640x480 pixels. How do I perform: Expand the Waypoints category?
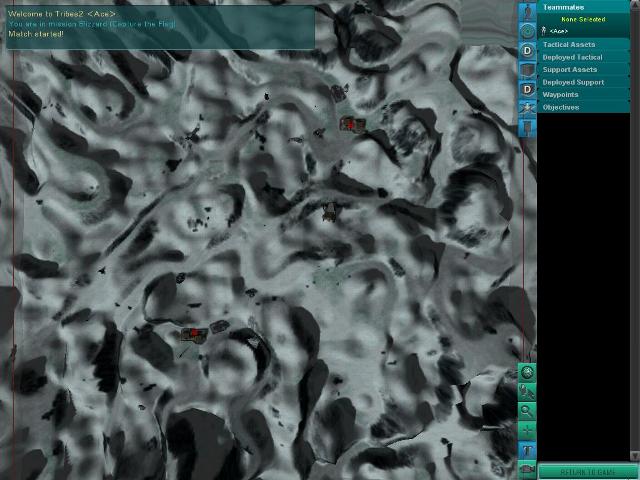coord(584,95)
